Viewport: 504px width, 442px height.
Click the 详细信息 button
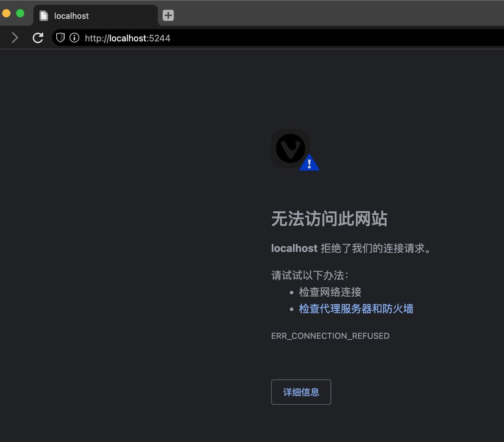pyautogui.click(x=301, y=392)
